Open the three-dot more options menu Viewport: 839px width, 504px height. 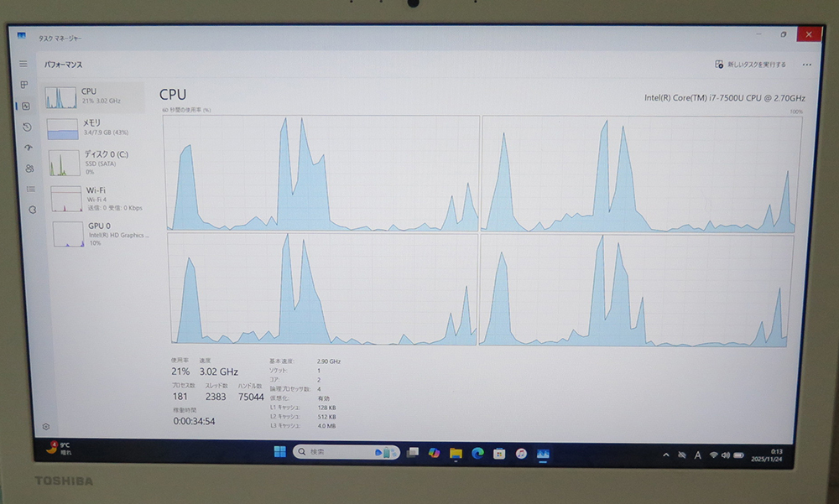806,65
